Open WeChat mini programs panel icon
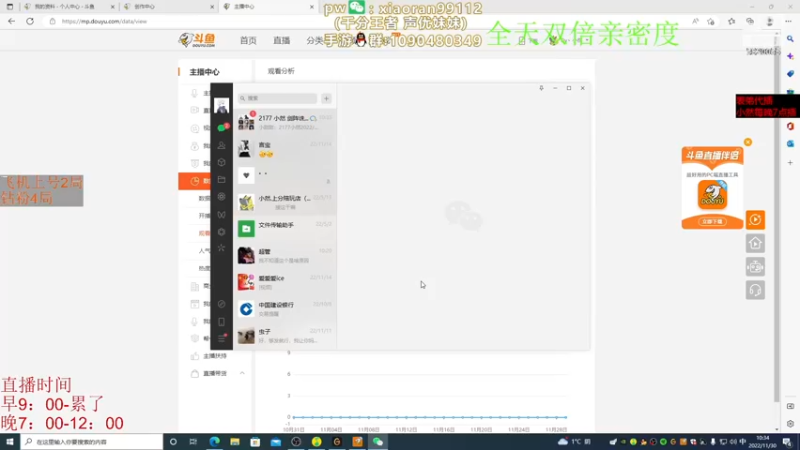 [221, 304]
